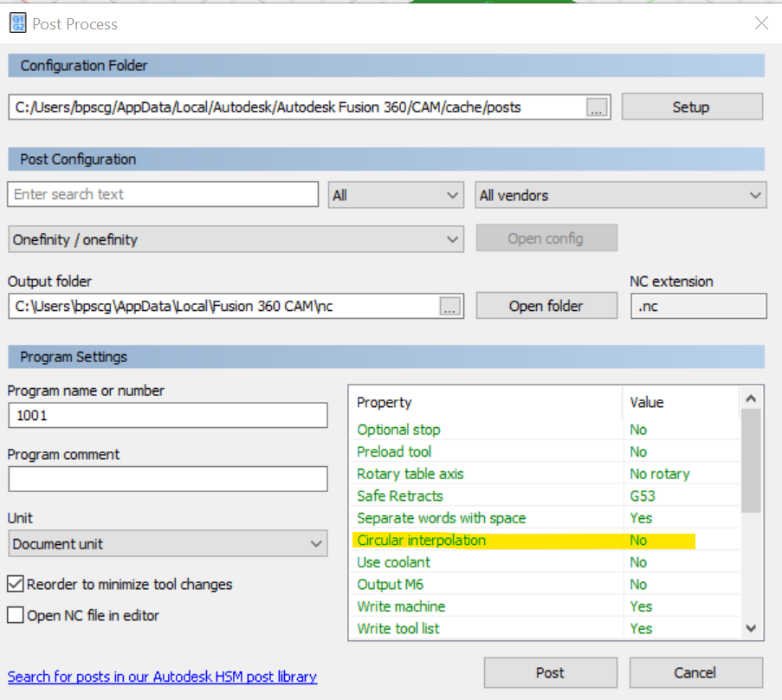Open the All vendors dropdown
This screenshot has width=782, height=700.
click(x=620, y=195)
